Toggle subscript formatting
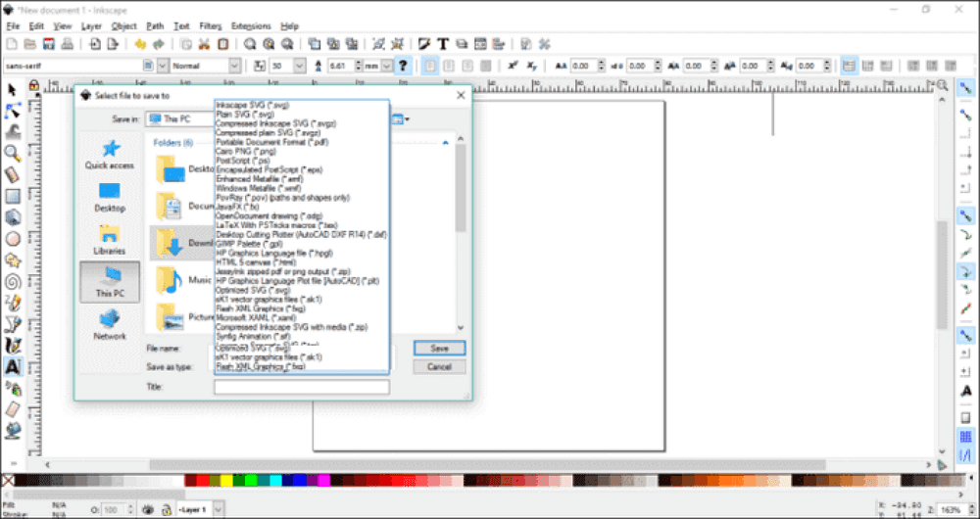The height and width of the screenshot is (519, 980). [x=531, y=66]
